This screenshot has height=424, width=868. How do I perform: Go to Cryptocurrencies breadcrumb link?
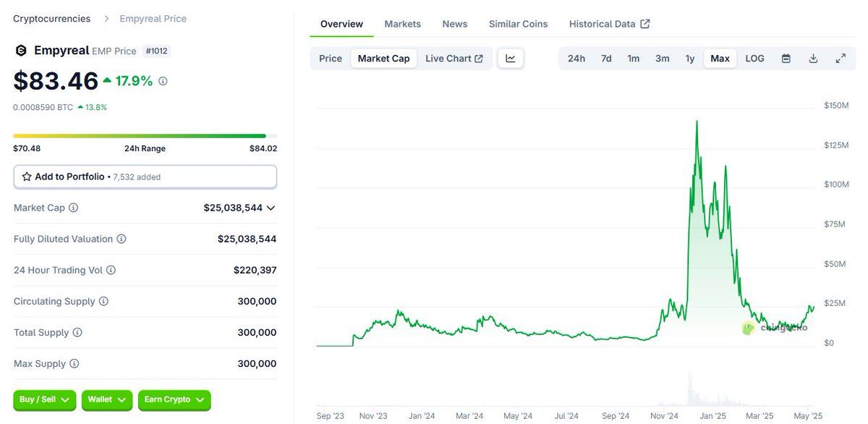(52, 19)
